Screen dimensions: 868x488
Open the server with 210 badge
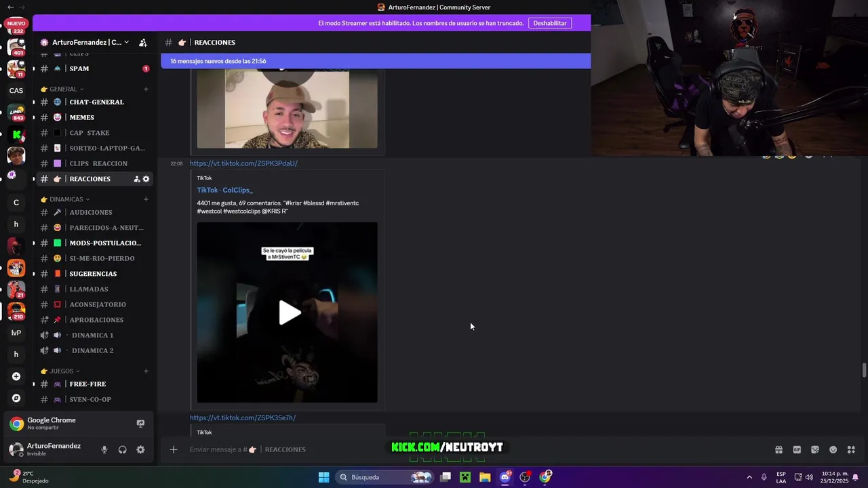[x=16, y=311]
